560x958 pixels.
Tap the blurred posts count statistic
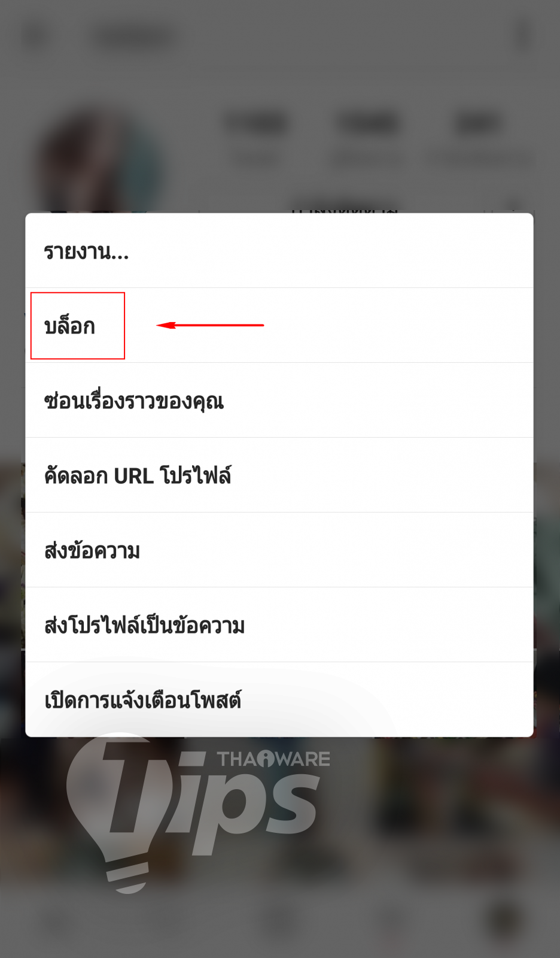point(256,138)
